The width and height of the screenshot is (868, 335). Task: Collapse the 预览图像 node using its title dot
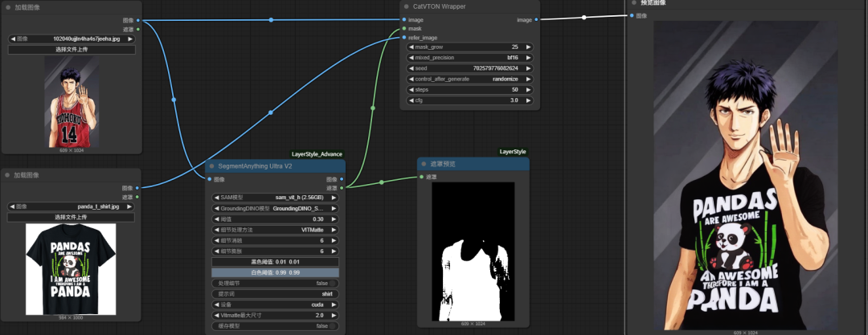point(634,2)
